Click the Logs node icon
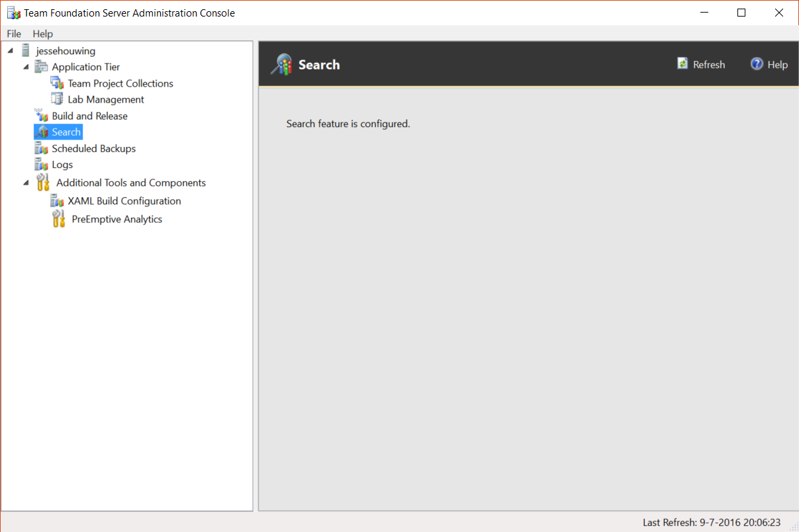 (x=41, y=165)
